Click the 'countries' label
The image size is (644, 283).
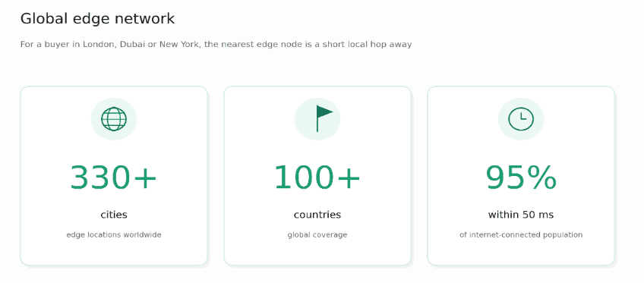pyautogui.click(x=317, y=215)
